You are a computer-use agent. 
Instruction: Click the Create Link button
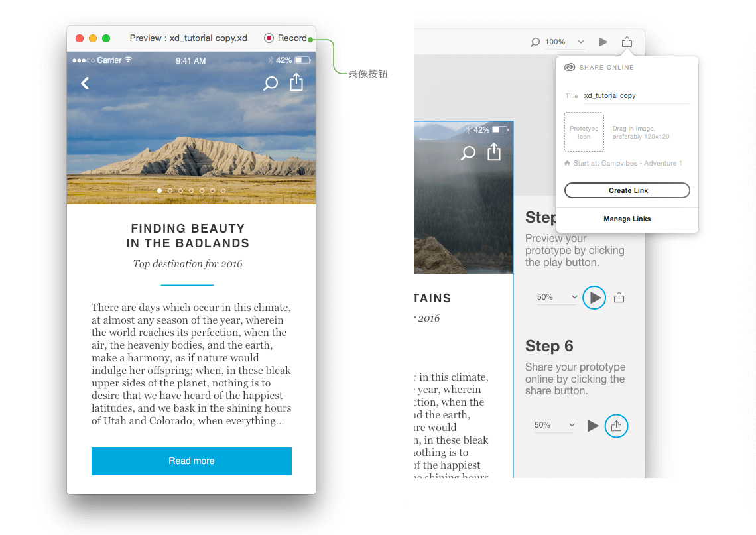[627, 190]
